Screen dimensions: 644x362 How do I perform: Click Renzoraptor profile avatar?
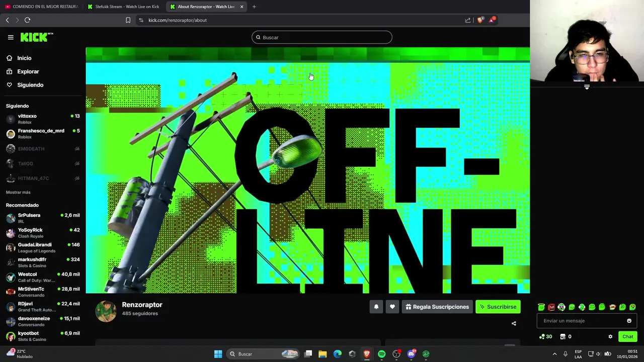click(x=106, y=311)
